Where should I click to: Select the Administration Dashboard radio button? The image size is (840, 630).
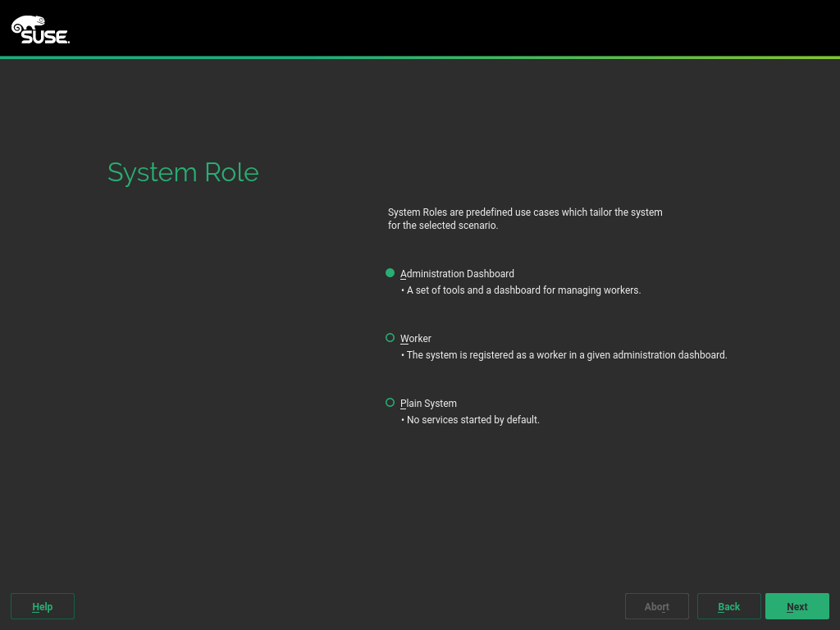(x=390, y=273)
